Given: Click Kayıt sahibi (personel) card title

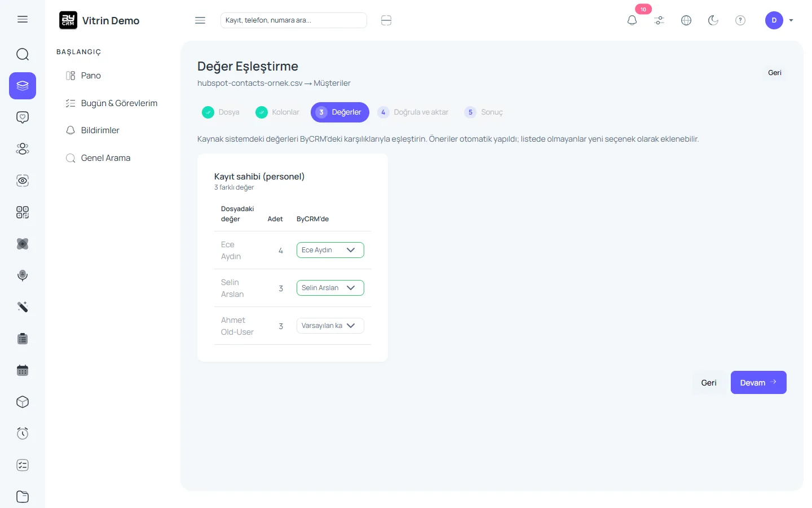Looking at the screenshot, I should pos(259,177).
